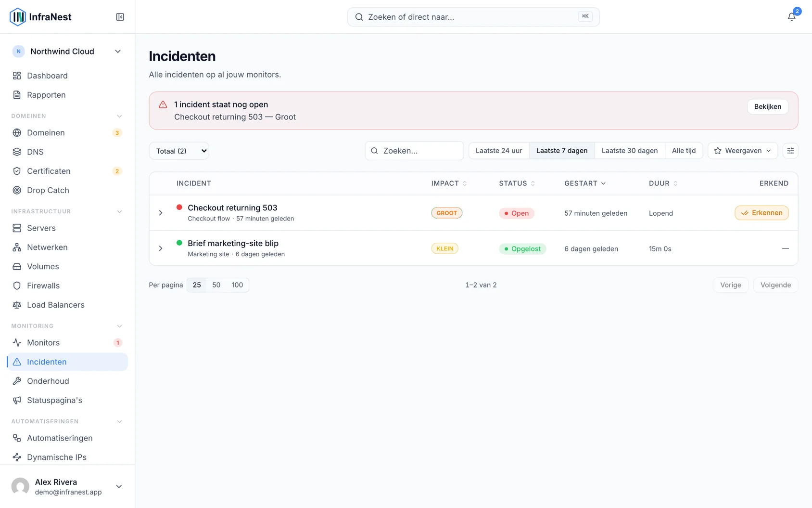Focus the global Zoeken of direct naar field

coord(473,17)
